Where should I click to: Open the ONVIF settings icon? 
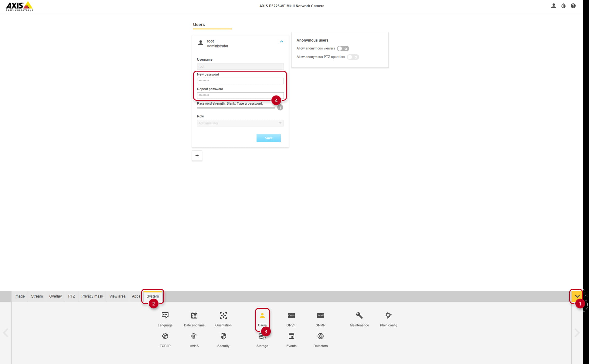[291, 315]
